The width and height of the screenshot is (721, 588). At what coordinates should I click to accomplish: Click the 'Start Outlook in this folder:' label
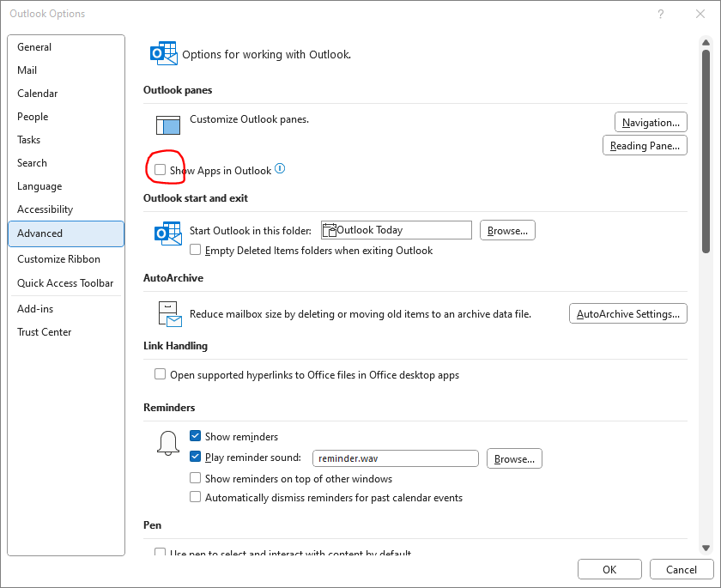tap(251, 231)
